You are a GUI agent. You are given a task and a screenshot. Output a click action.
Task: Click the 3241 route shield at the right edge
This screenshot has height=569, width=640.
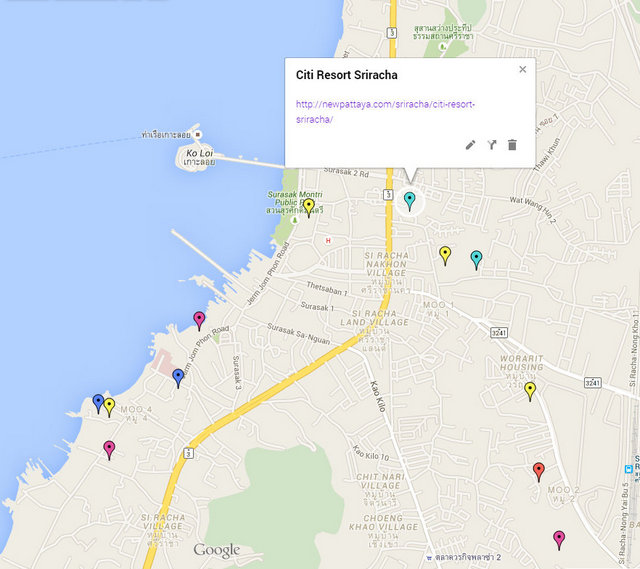593,383
